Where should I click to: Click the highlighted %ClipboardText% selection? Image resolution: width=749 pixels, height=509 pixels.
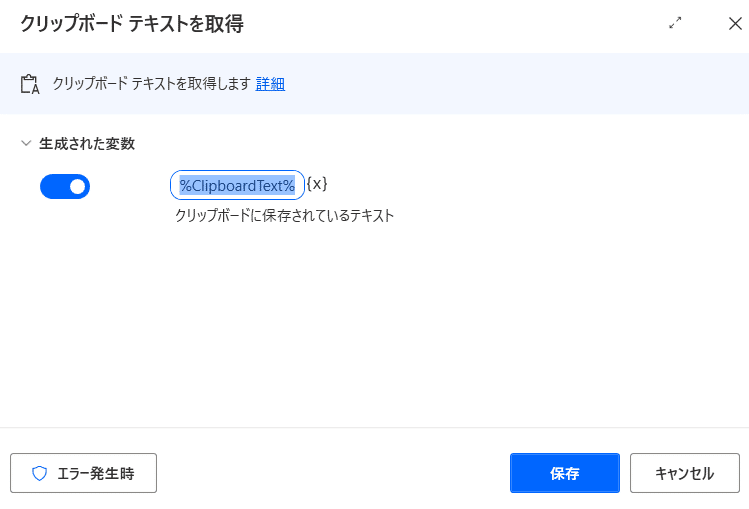pos(237,185)
